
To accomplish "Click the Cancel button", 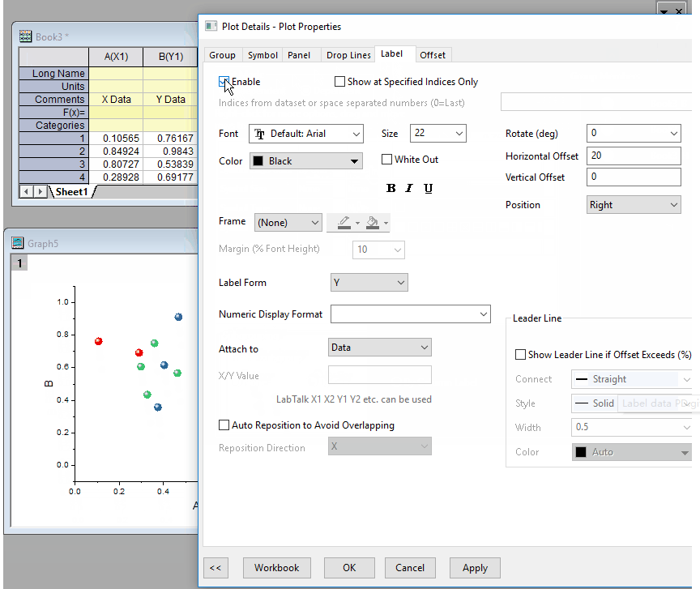I will [x=410, y=568].
